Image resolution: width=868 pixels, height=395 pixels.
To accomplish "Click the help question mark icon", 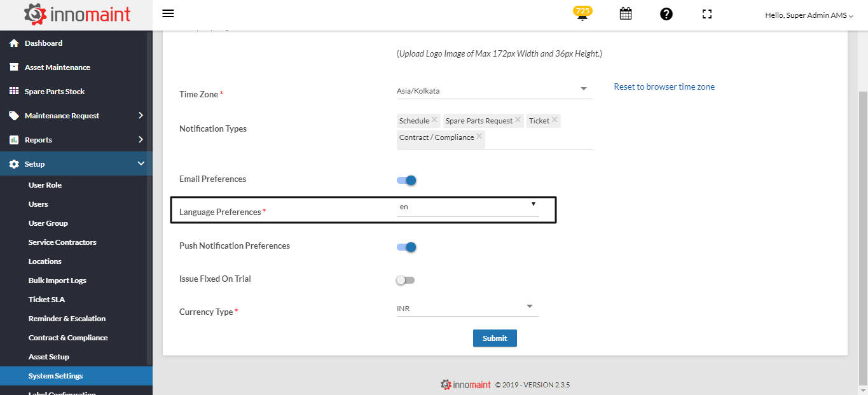I will [666, 14].
